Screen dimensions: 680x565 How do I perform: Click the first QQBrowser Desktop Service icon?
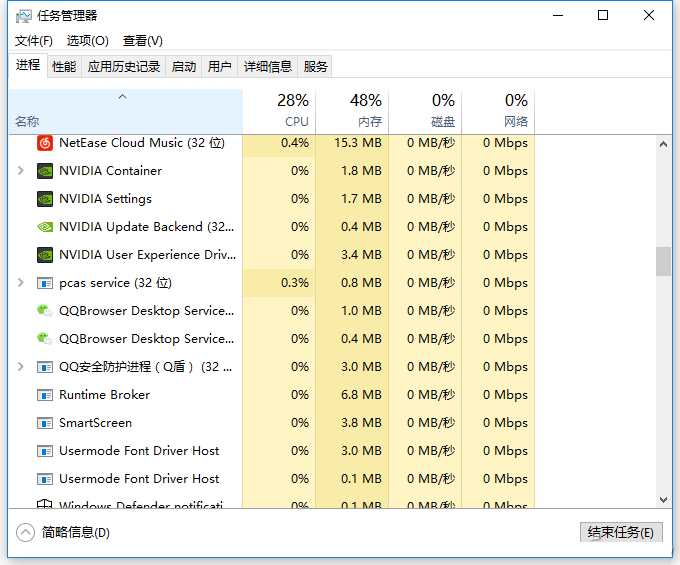(x=45, y=311)
